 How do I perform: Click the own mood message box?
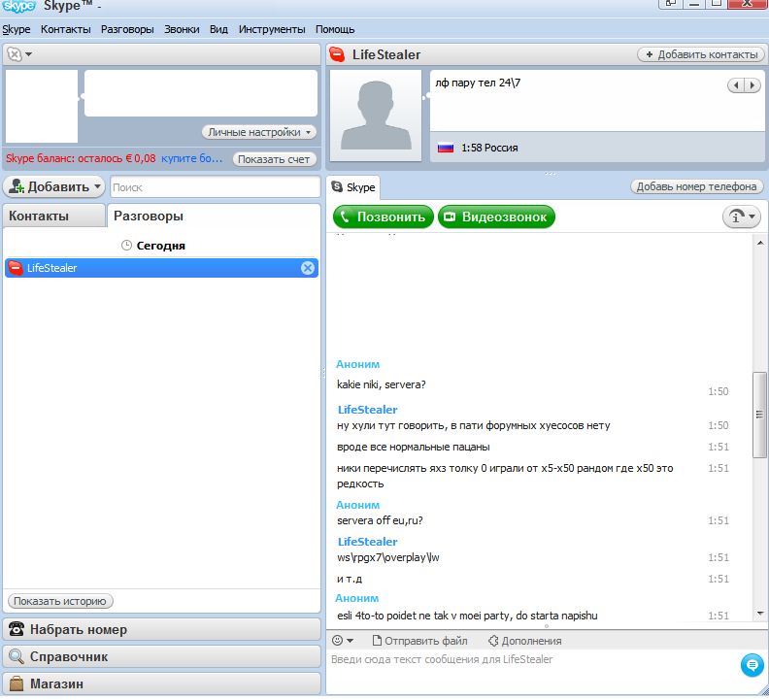(201, 93)
